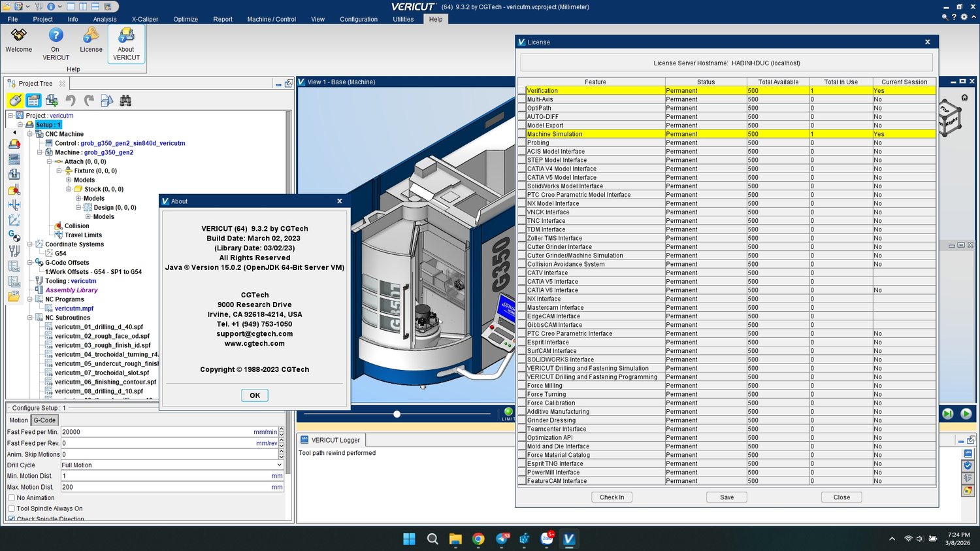Click the On VERICUT help icon
Screen dimensions: 980x551
pos(56,40)
